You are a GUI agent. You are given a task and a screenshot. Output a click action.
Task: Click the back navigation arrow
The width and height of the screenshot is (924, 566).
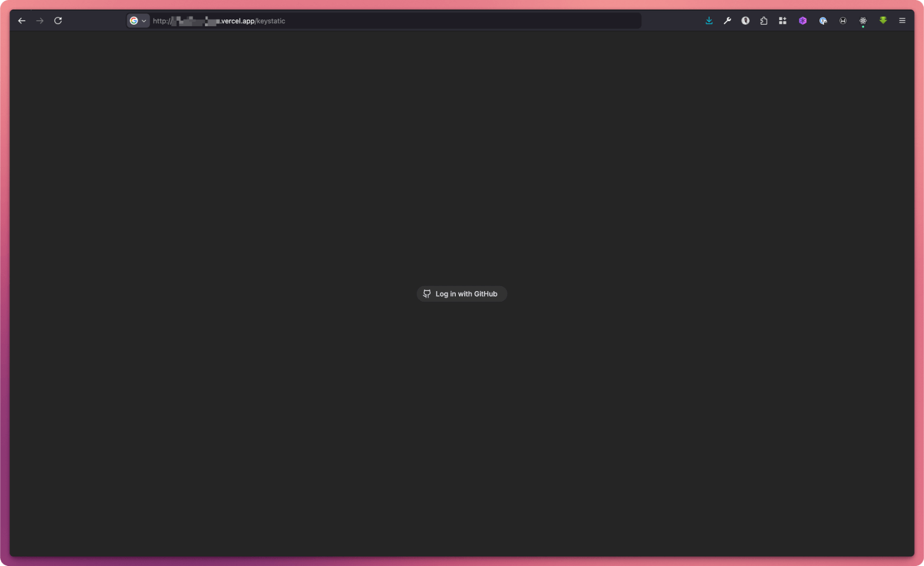pos(22,21)
